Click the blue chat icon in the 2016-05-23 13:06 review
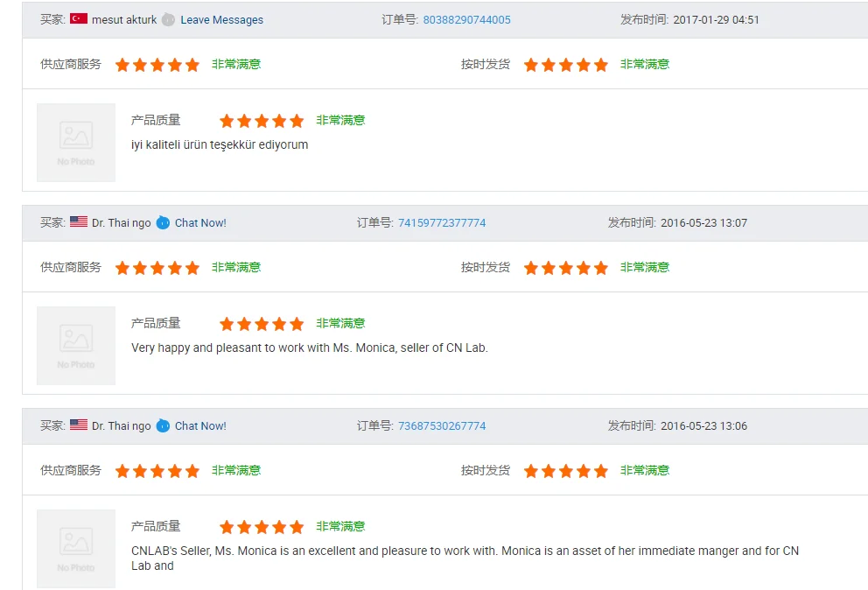 (163, 426)
